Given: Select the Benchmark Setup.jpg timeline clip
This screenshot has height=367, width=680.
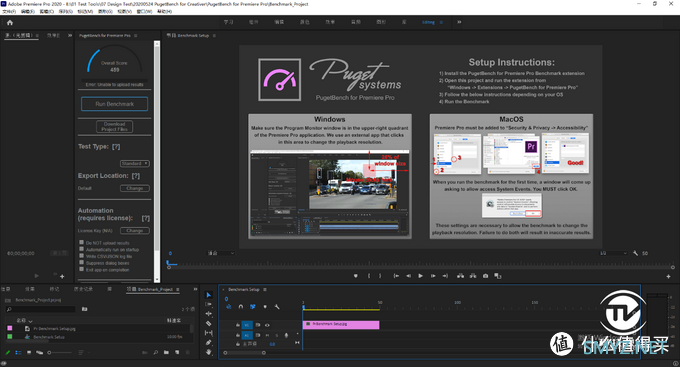Looking at the screenshot, I should click(x=341, y=325).
